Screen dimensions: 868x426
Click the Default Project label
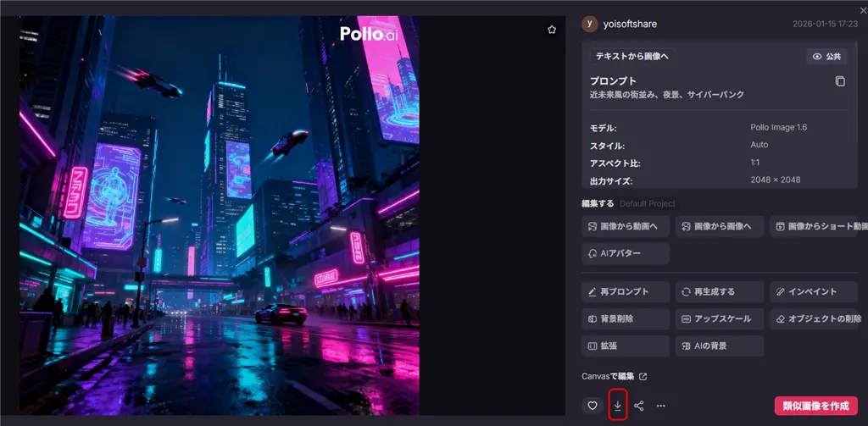tap(647, 203)
